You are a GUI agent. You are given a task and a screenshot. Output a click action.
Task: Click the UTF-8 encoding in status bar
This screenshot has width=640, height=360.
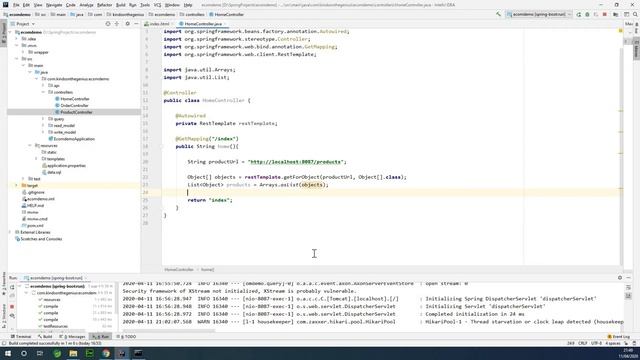point(596,343)
